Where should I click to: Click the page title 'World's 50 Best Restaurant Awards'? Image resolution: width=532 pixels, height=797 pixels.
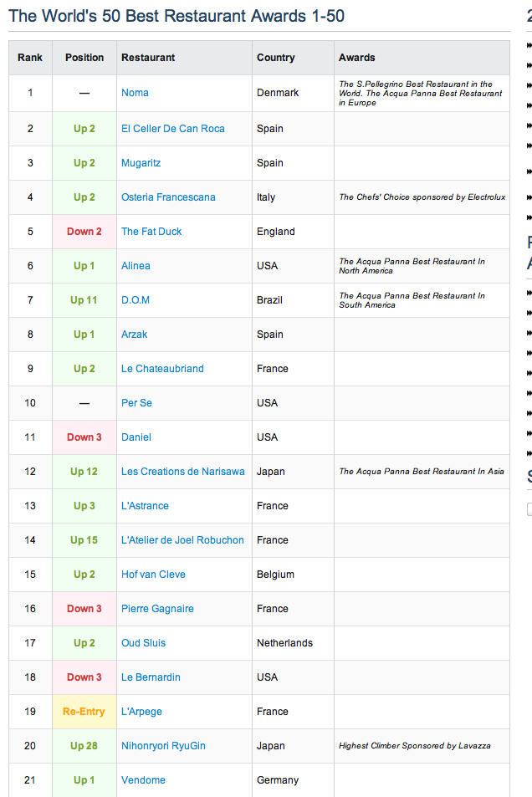(176, 16)
